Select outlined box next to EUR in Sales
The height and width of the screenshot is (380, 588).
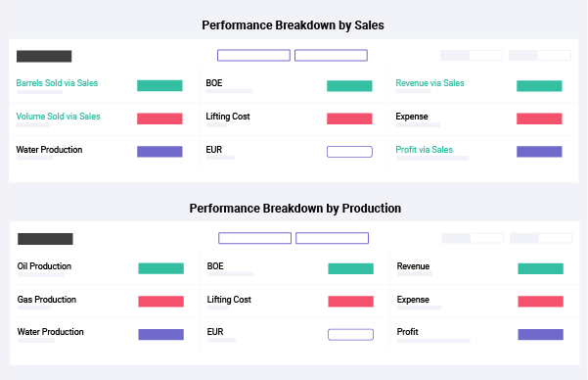(349, 152)
